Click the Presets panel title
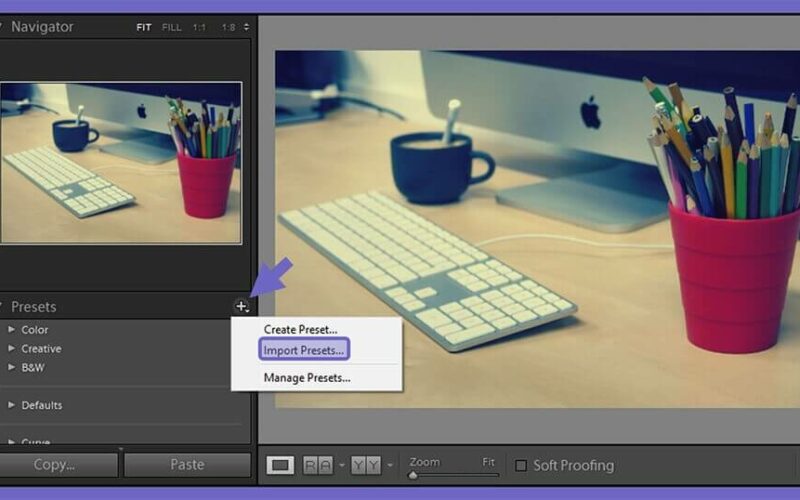The width and height of the screenshot is (800, 500). (x=34, y=307)
